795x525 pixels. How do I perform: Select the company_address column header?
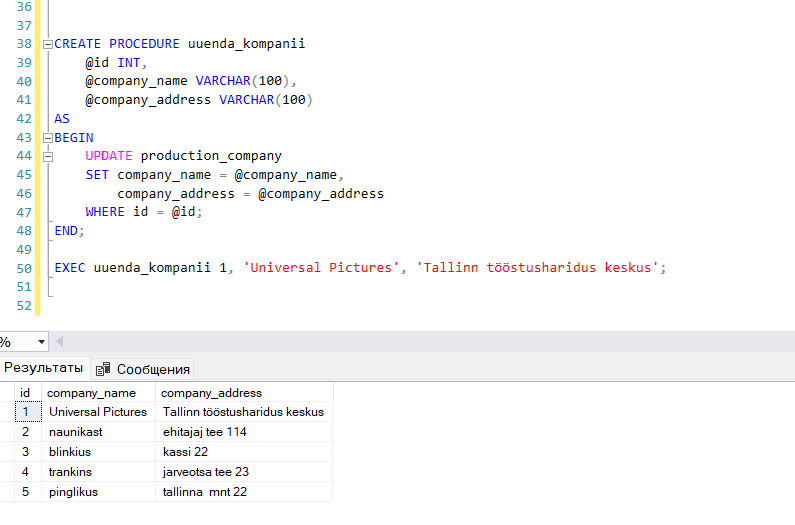tap(244, 393)
